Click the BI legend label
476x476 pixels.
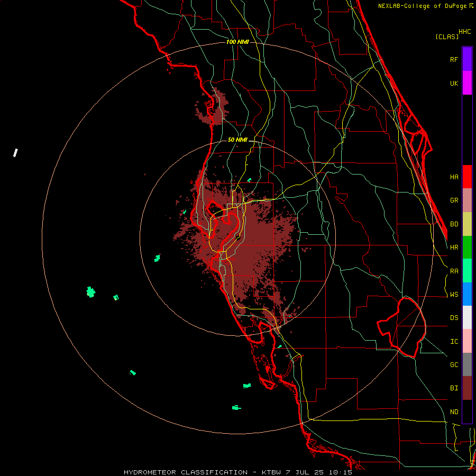pyautogui.click(x=454, y=388)
